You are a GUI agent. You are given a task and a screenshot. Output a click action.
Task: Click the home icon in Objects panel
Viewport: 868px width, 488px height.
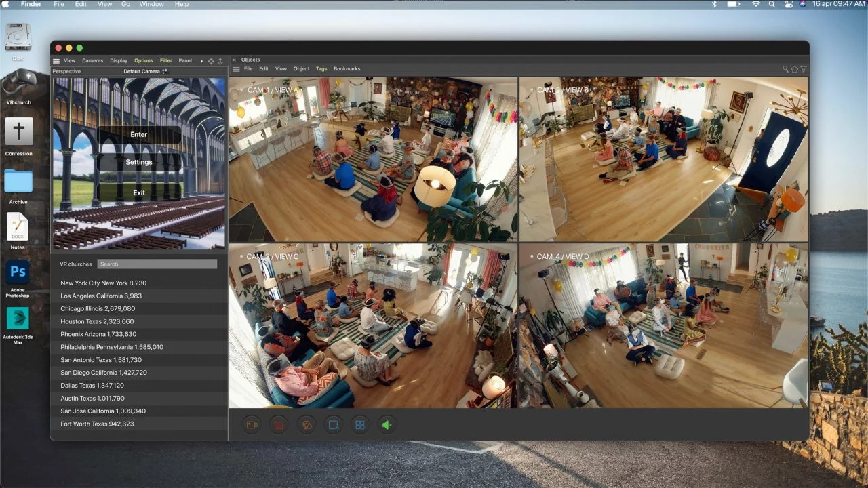tap(795, 69)
